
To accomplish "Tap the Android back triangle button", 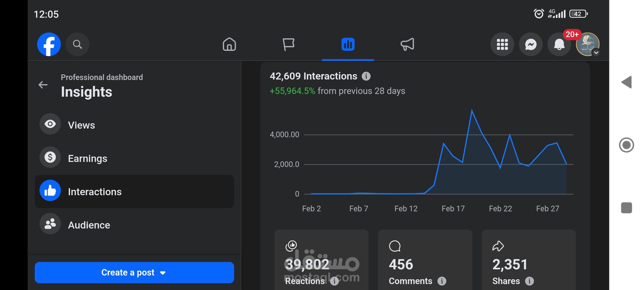I will tap(627, 82).
